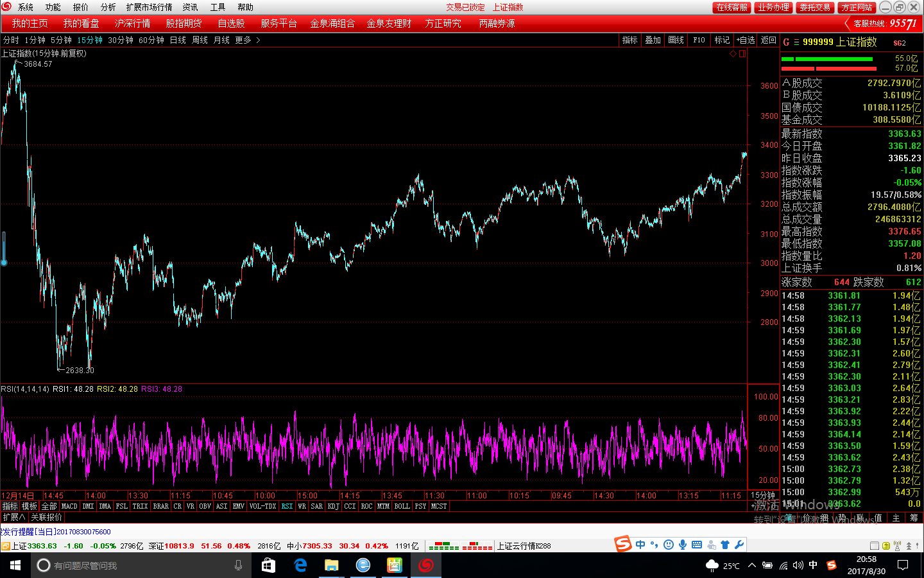924x578 pixels.
Task: Open Sogou wrench settings icon
Action: click(739, 545)
